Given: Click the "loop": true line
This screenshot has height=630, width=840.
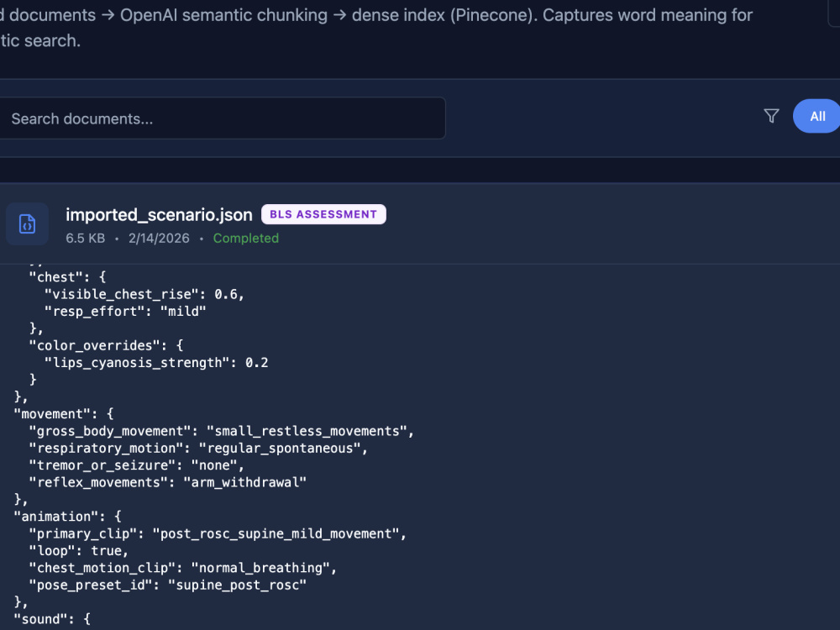Looking at the screenshot, I should (79, 551).
